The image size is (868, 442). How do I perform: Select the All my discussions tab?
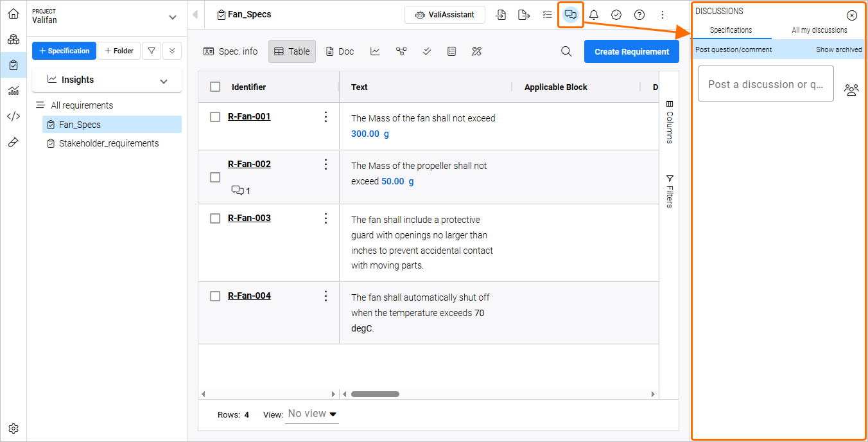click(x=819, y=30)
